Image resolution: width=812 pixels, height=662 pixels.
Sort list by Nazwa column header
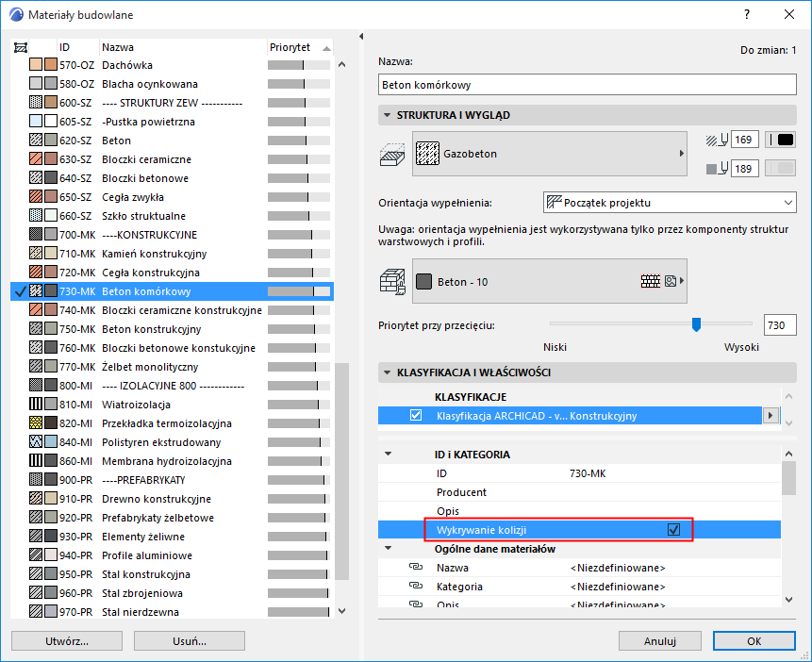(183, 47)
